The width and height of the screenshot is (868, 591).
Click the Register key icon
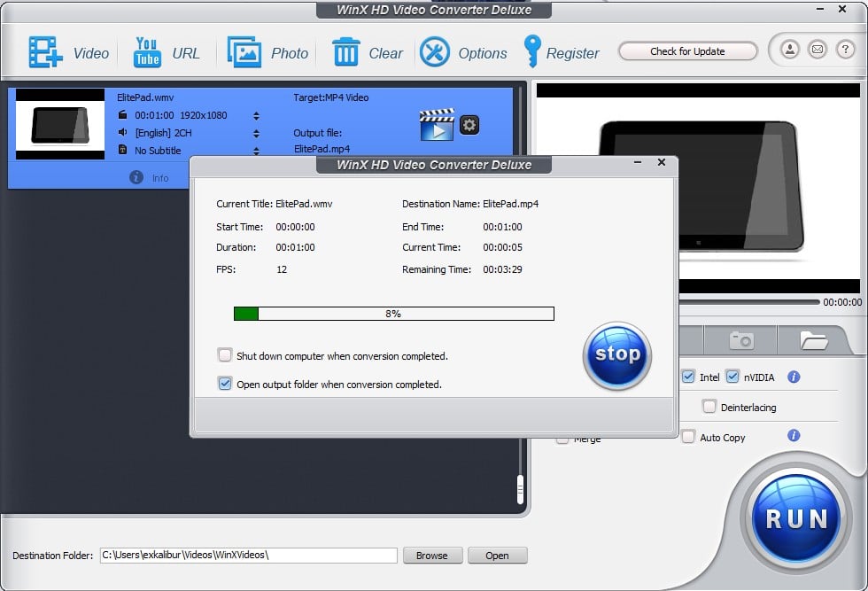click(x=531, y=52)
